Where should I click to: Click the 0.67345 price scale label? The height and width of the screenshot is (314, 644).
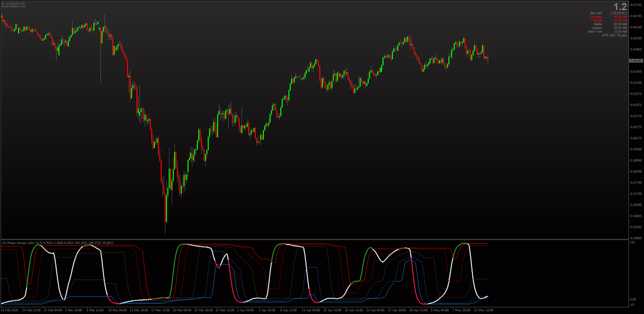pyautogui.click(x=636, y=5)
